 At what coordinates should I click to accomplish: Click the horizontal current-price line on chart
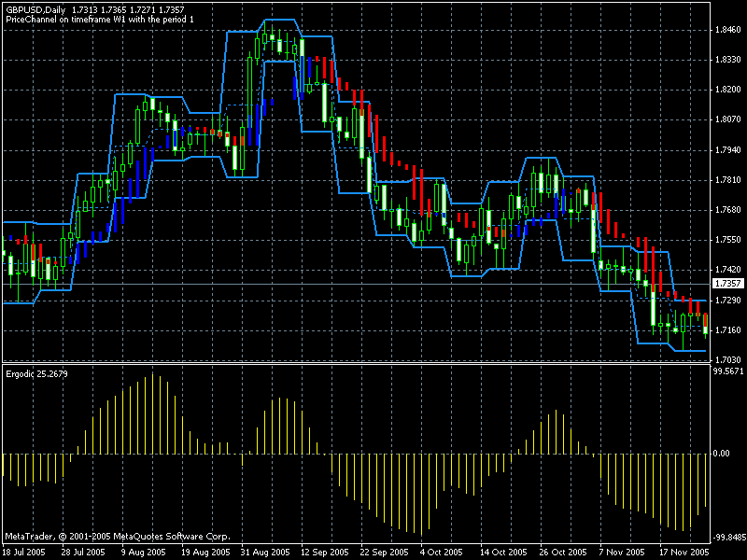click(x=357, y=285)
